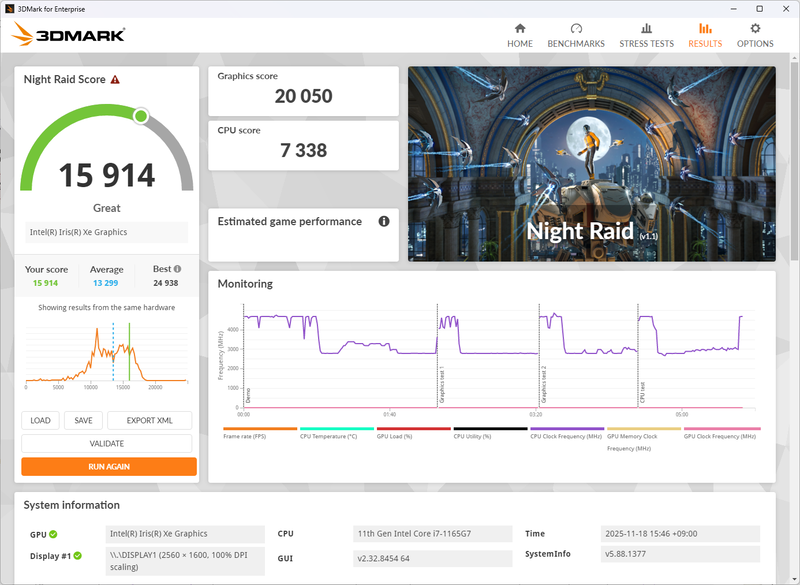Click the CPU test marker in the chart

642,392
